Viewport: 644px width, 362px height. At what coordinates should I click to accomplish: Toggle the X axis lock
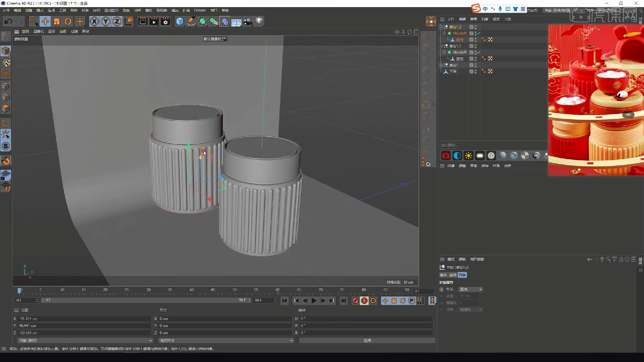95,21
